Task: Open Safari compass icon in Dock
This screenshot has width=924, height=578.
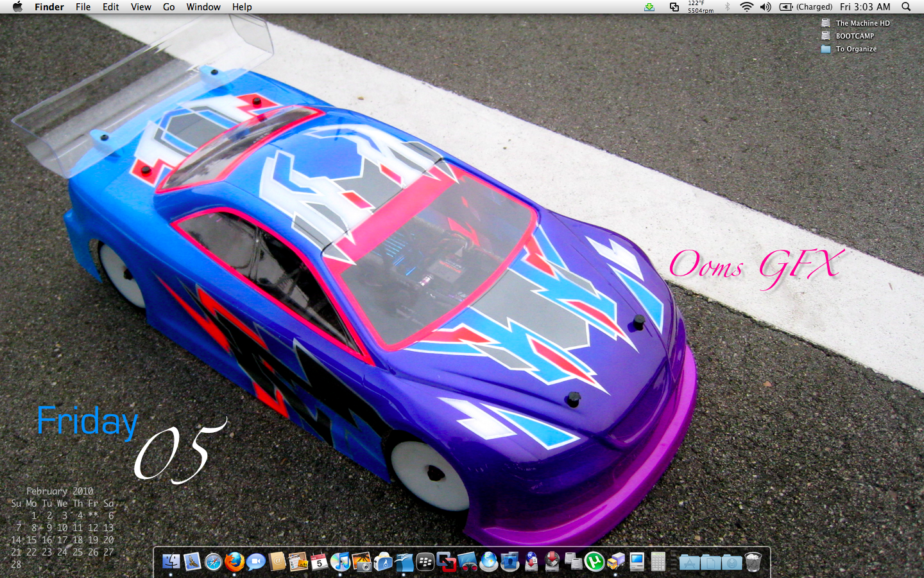Action: pos(214,562)
